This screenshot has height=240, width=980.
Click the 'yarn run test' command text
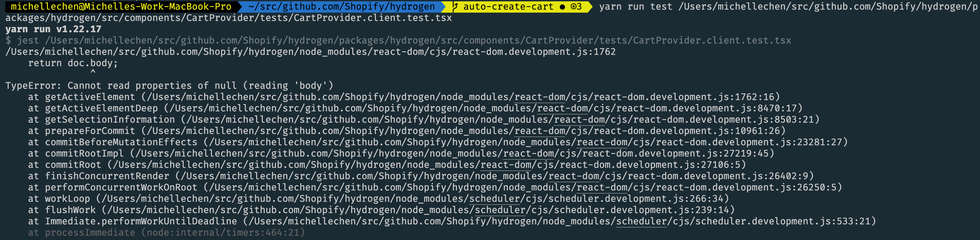click(636, 6)
